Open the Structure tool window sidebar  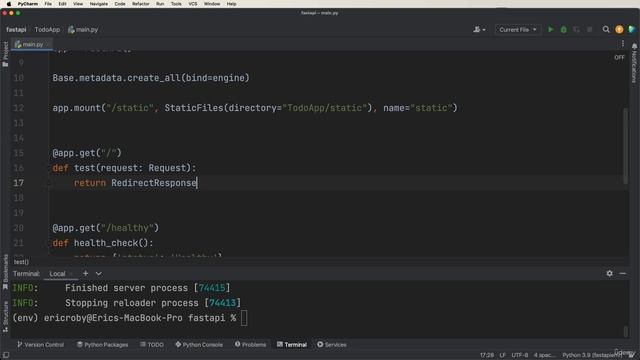point(5,317)
